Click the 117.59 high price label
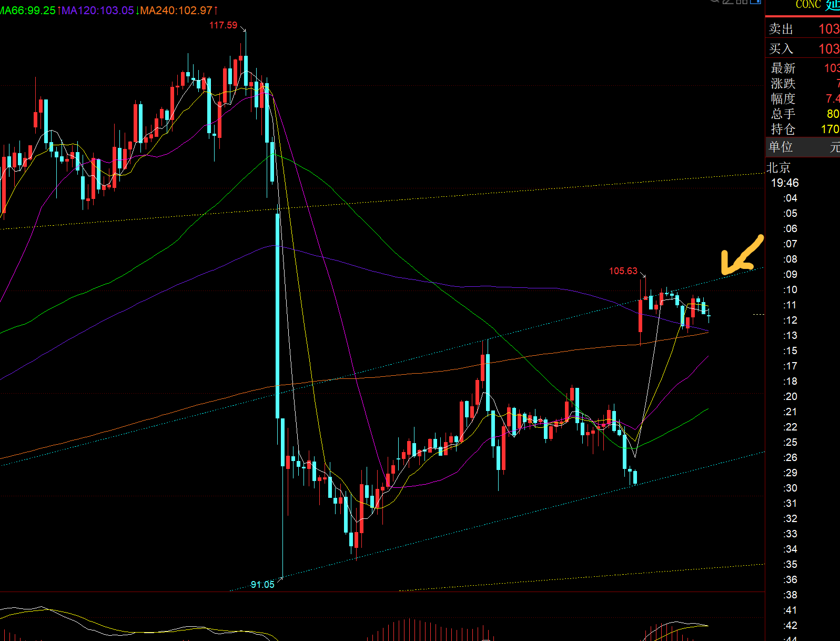This screenshot has width=840, height=641. click(223, 25)
